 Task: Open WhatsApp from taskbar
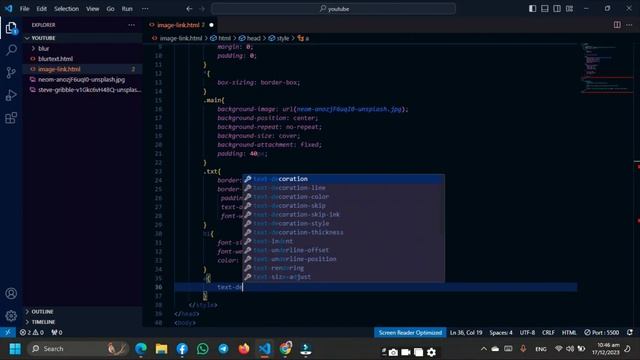tap(202, 349)
